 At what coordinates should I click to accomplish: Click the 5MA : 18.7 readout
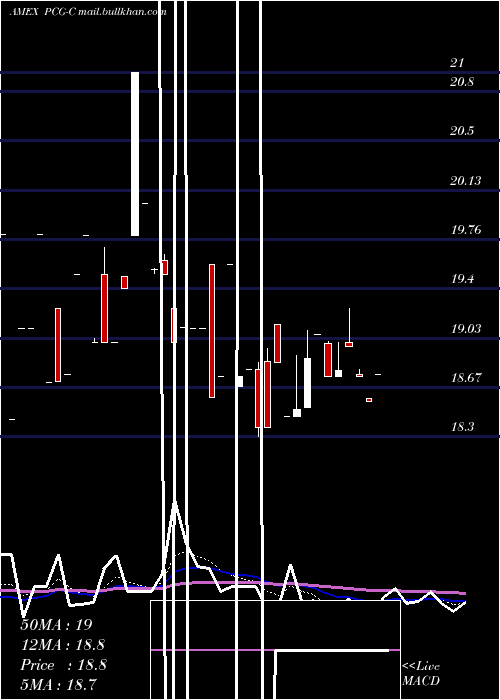59,684
